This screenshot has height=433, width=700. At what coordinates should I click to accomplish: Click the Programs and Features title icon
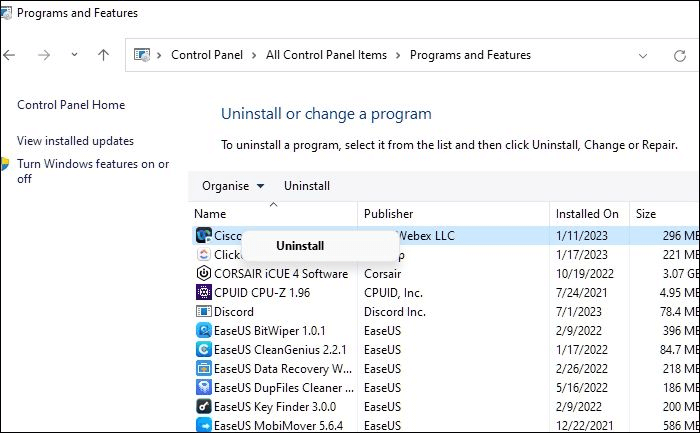pyautogui.click(x=6, y=13)
